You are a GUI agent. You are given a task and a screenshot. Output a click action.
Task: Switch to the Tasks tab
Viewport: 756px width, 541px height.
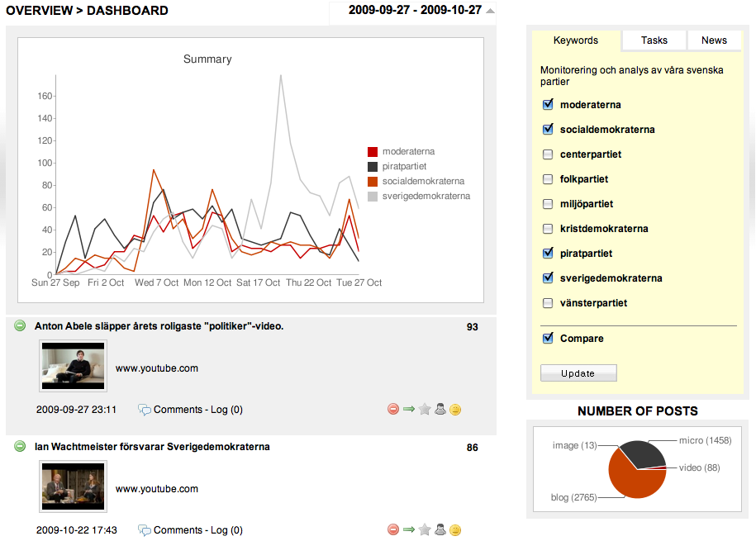tap(654, 40)
